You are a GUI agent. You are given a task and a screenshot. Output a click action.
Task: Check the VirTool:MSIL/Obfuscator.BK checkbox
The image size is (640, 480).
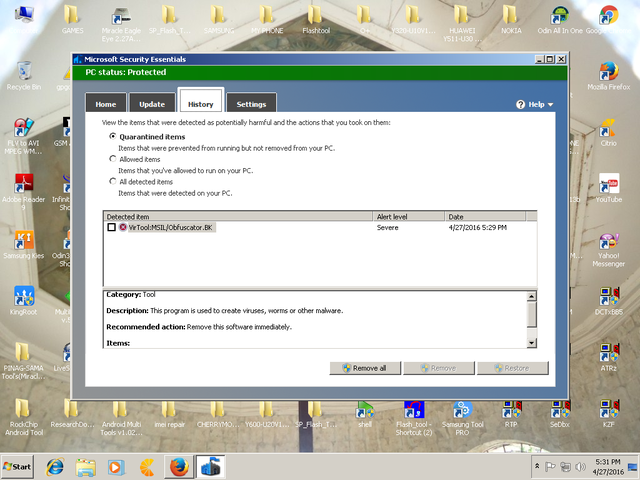pyautogui.click(x=111, y=227)
